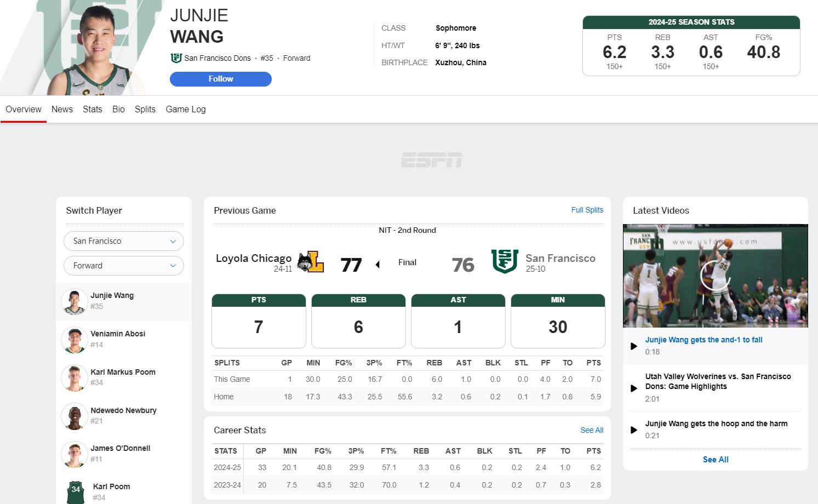Click Karl Poom's jersey number icon
818x504 pixels.
(76, 491)
